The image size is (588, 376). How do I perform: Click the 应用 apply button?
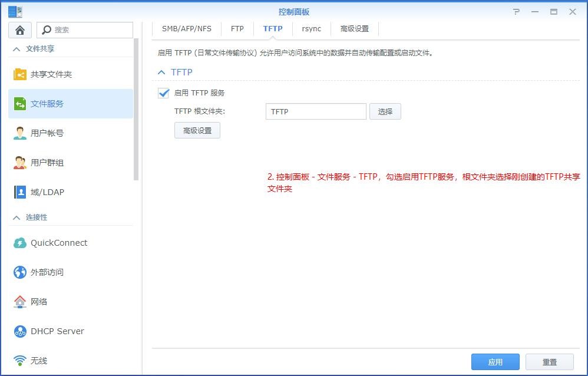[495, 362]
